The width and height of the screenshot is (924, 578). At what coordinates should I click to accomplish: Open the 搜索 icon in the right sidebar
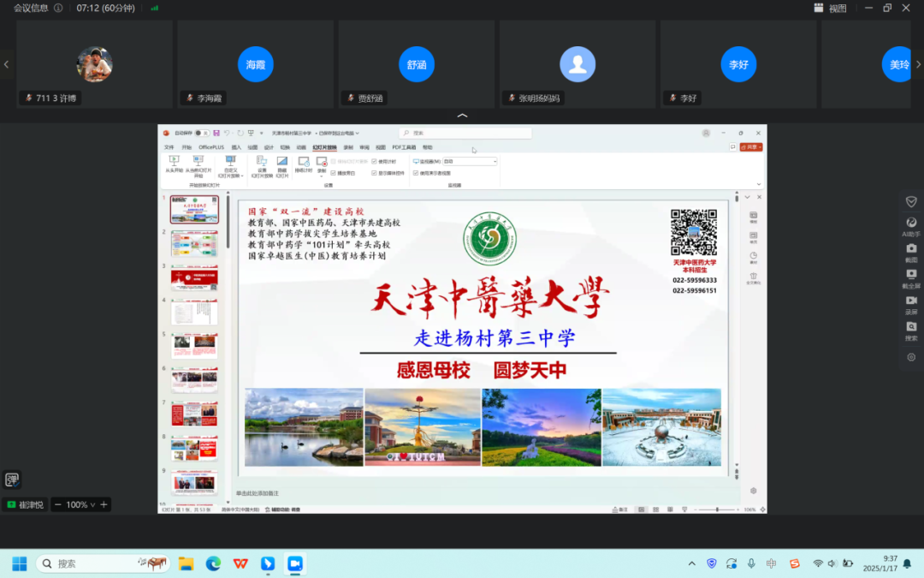(911, 329)
